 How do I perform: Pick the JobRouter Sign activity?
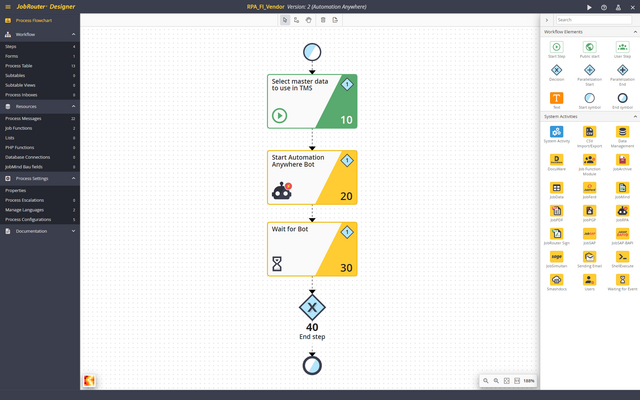click(x=556, y=233)
